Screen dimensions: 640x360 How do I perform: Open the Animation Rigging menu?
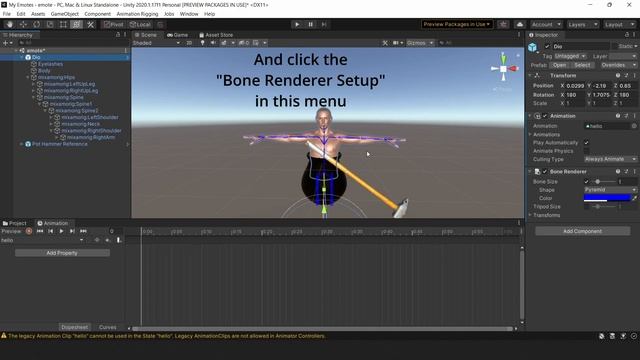point(137,14)
